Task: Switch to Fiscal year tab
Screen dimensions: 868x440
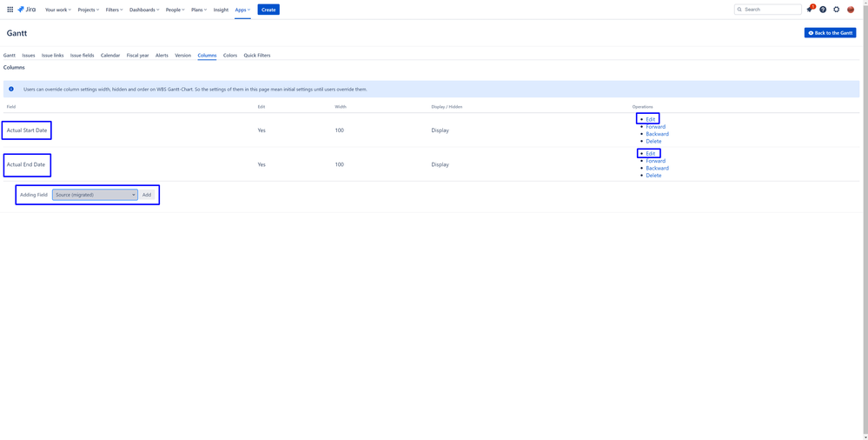Action: tap(138, 56)
